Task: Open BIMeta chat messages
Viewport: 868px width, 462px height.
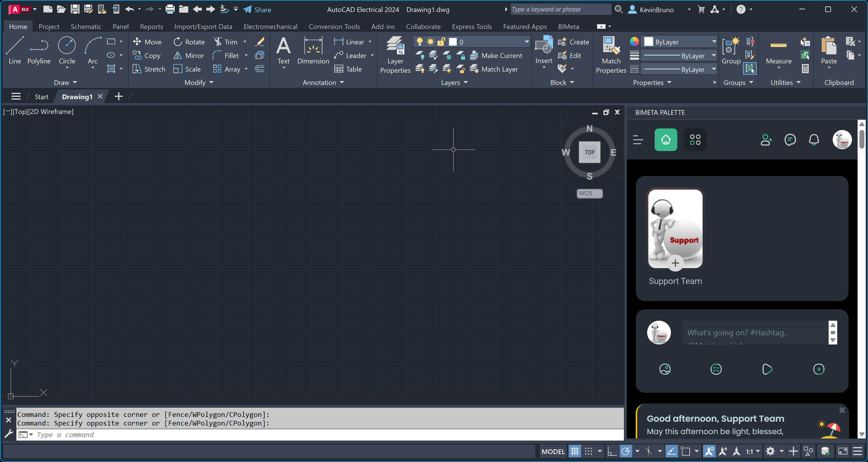Action: 790,140
